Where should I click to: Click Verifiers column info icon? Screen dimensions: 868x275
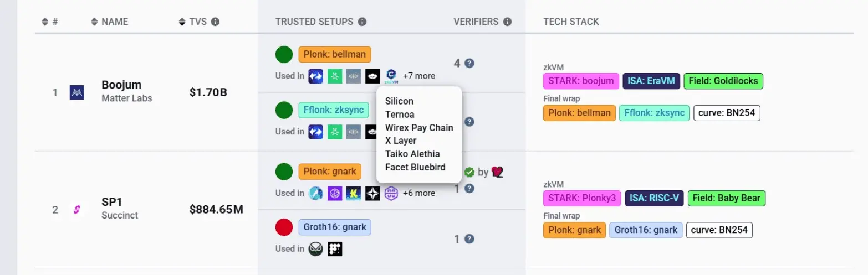pyautogui.click(x=507, y=22)
